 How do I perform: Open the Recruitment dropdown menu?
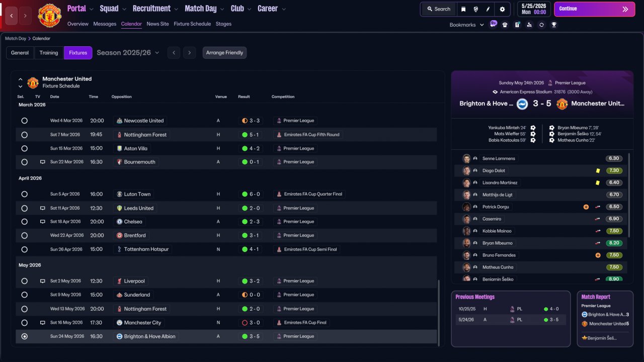(x=155, y=9)
